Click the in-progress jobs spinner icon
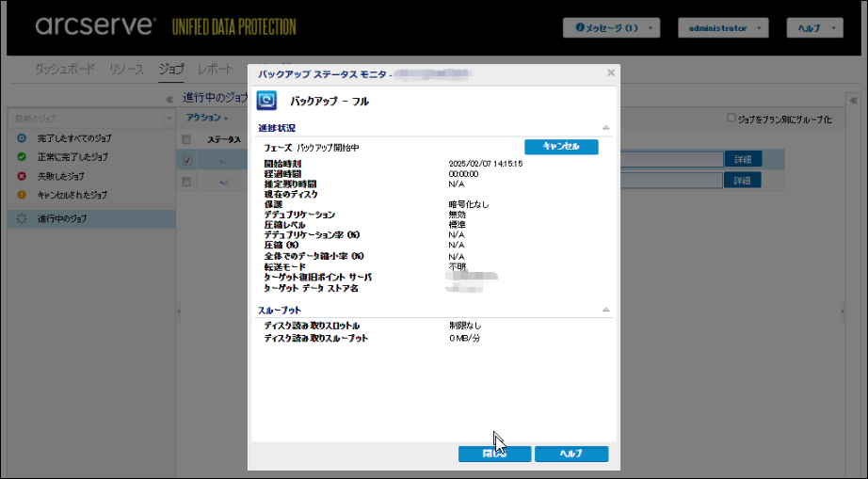Screen dimensions: 868x479 [22, 218]
